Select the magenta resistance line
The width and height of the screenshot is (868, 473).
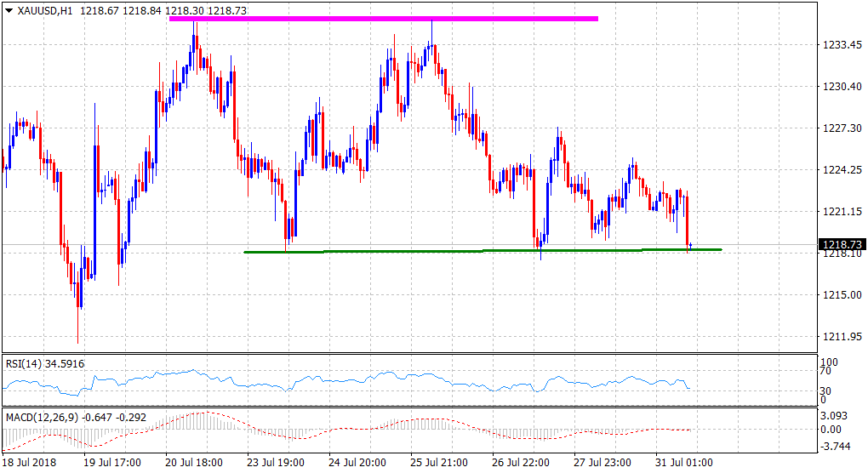click(x=384, y=19)
